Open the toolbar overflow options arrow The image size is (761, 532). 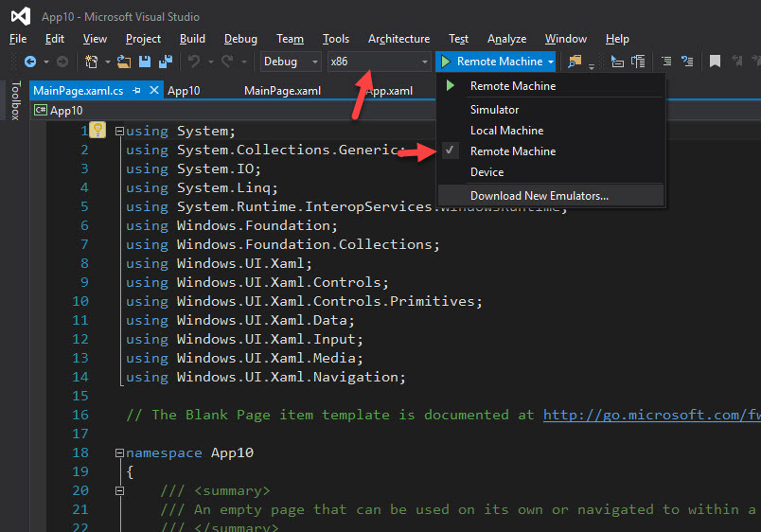(592, 66)
